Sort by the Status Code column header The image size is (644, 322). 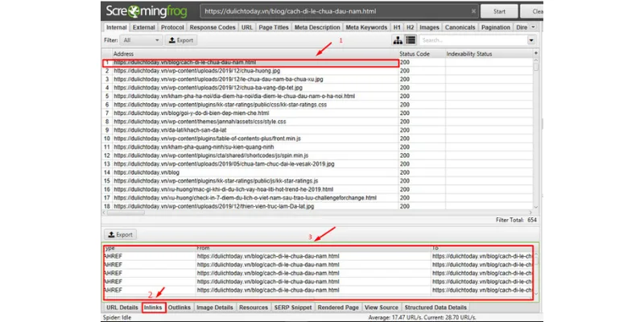point(421,54)
